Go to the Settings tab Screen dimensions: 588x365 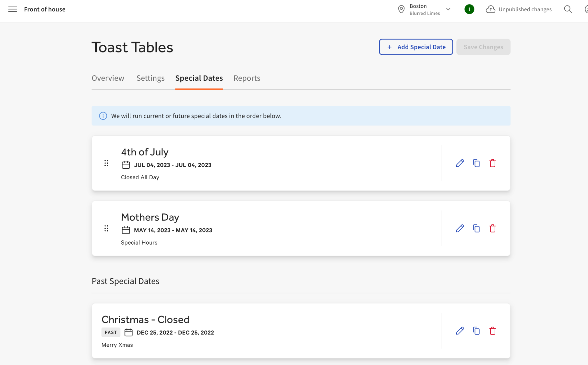tap(150, 78)
